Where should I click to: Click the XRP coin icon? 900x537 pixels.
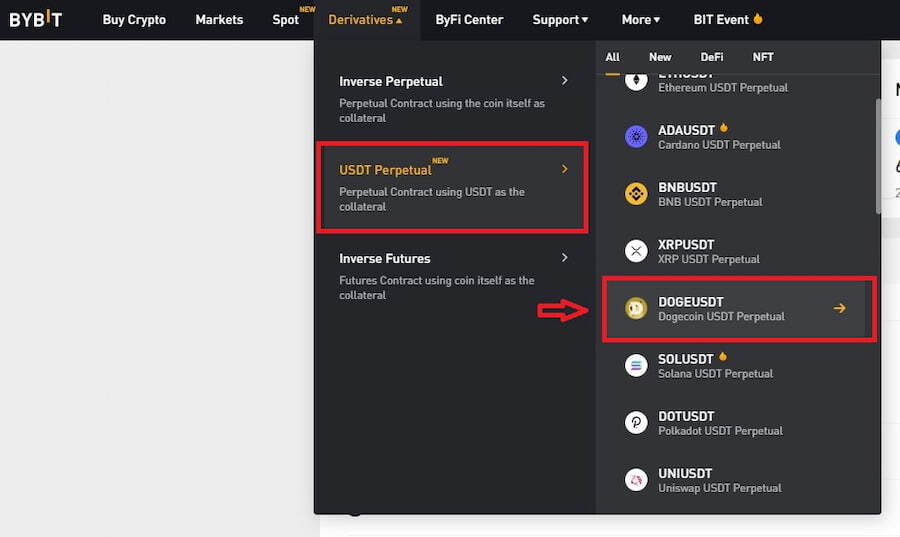click(636, 251)
